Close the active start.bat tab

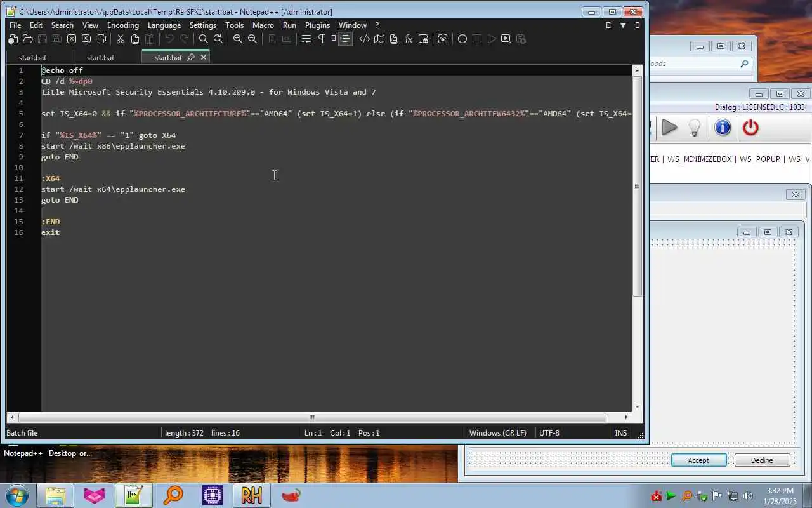tap(204, 57)
